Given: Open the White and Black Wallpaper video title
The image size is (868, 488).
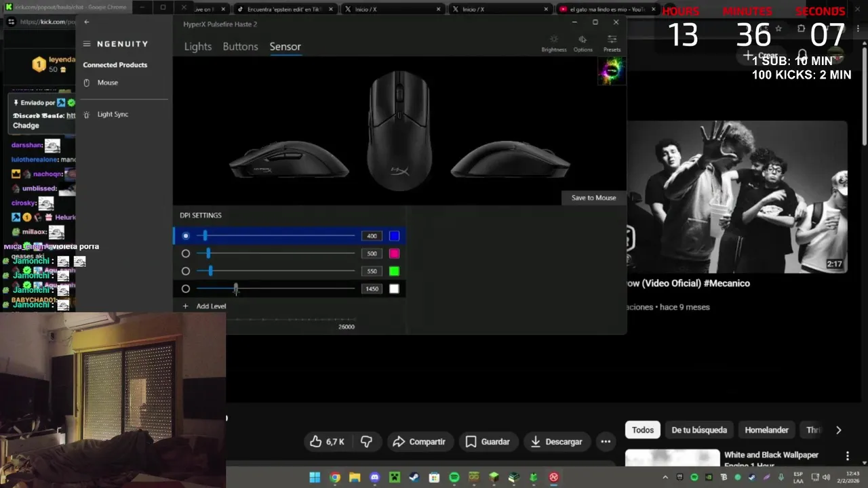Looking at the screenshot, I should [x=771, y=459].
